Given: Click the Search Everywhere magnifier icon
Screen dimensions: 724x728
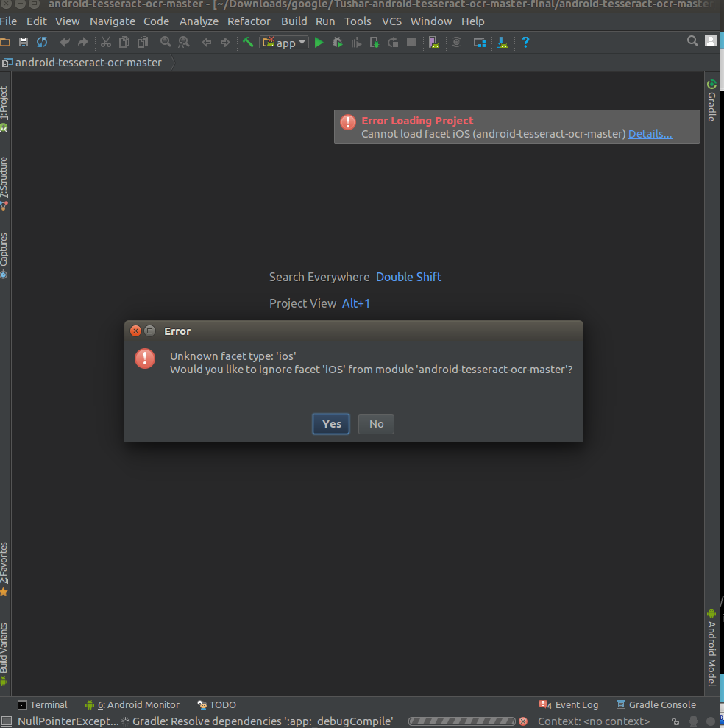Looking at the screenshot, I should pyautogui.click(x=692, y=41).
